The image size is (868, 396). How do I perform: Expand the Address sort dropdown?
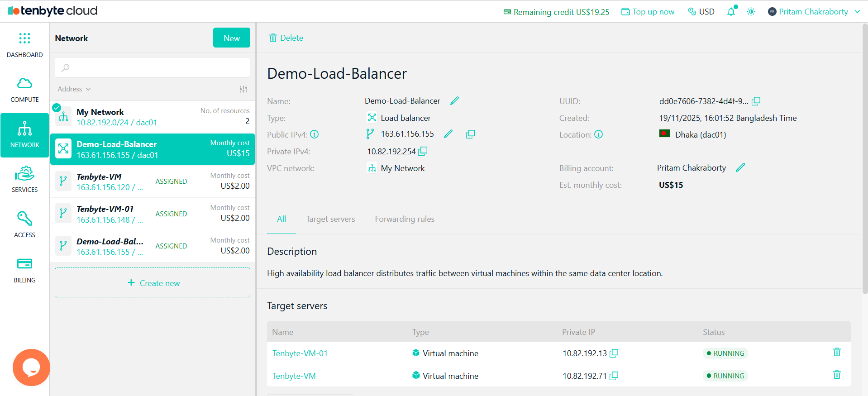click(x=74, y=89)
